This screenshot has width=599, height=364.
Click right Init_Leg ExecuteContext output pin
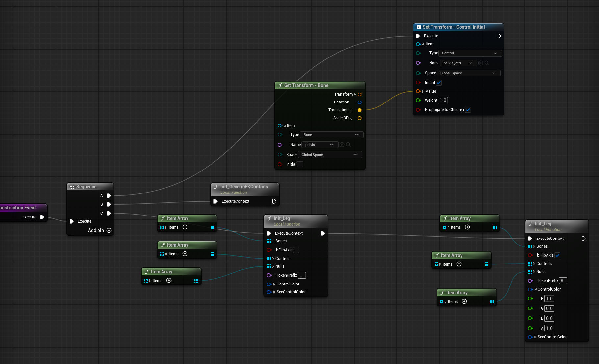(584, 239)
